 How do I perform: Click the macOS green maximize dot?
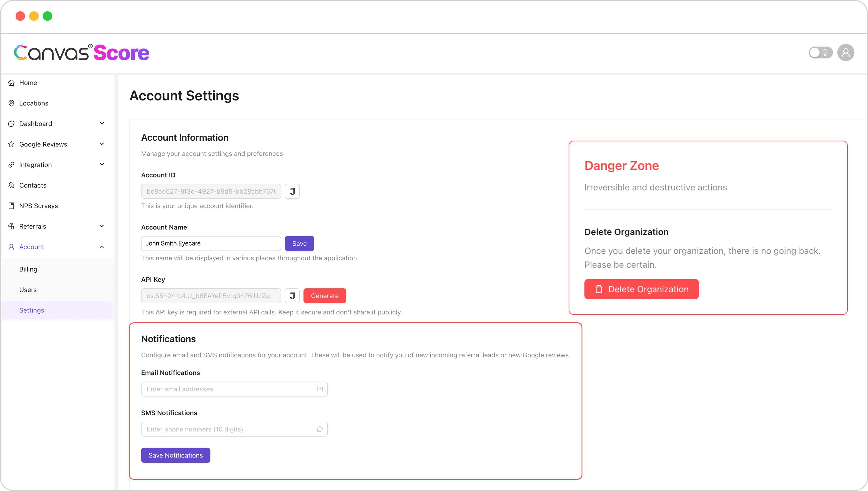coord(48,16)
